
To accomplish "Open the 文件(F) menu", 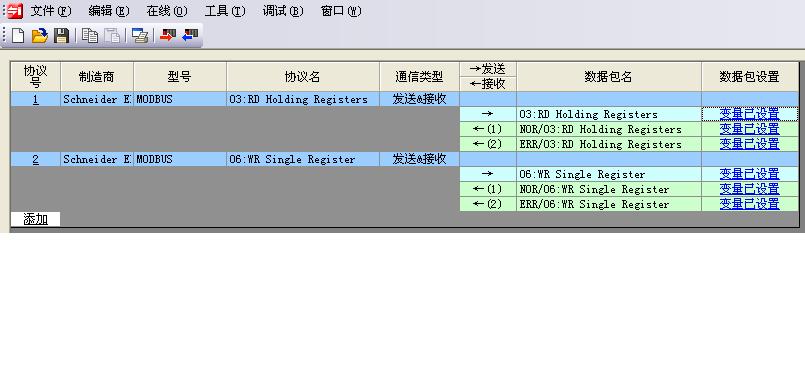I will coord(51,11).
